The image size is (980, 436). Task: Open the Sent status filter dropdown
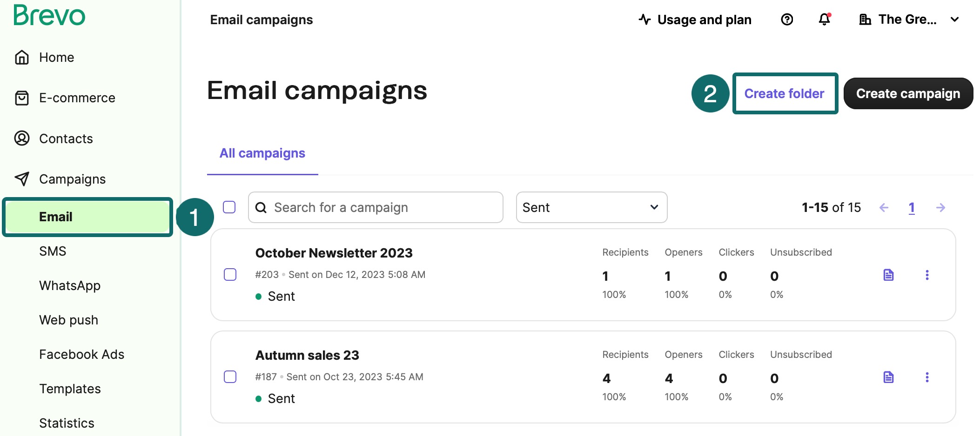tap(591, 207)
